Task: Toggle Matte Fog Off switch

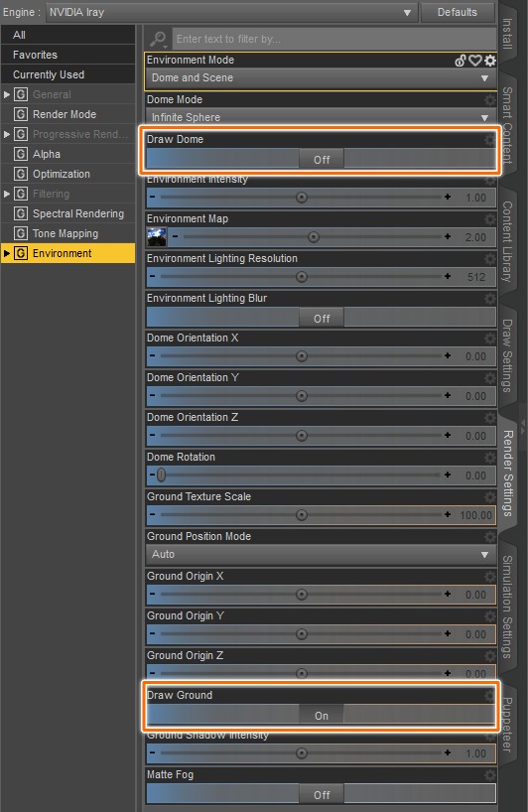Action: 322,794
